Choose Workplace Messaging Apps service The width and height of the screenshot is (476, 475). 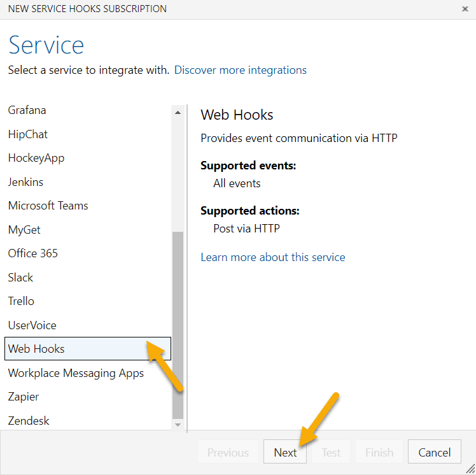(88, 372)
